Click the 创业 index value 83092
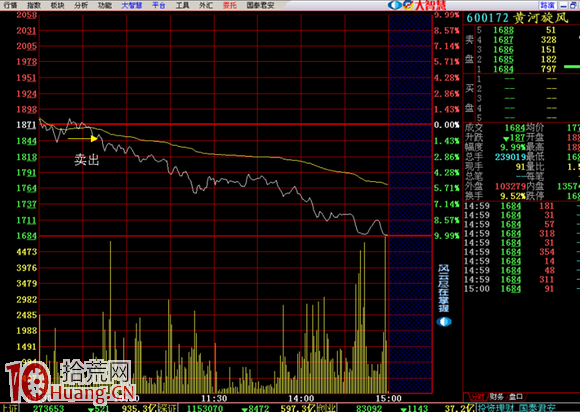 [369, 408]
